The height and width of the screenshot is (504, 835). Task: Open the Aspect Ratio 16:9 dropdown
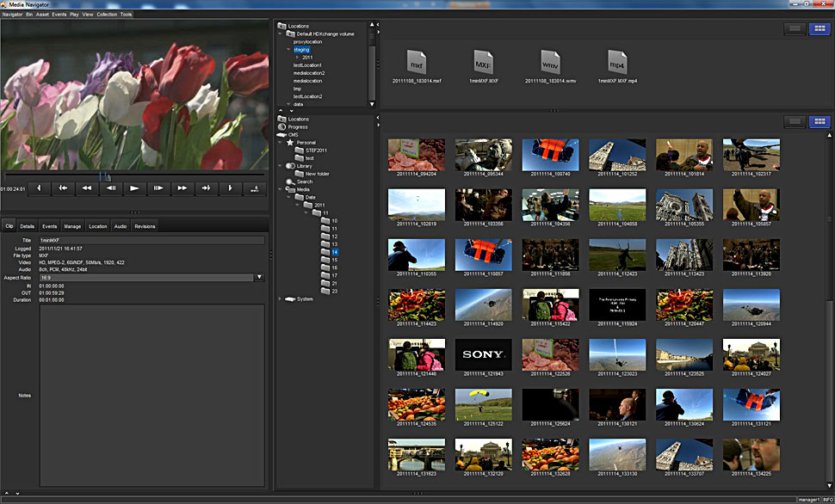point(259,278)
